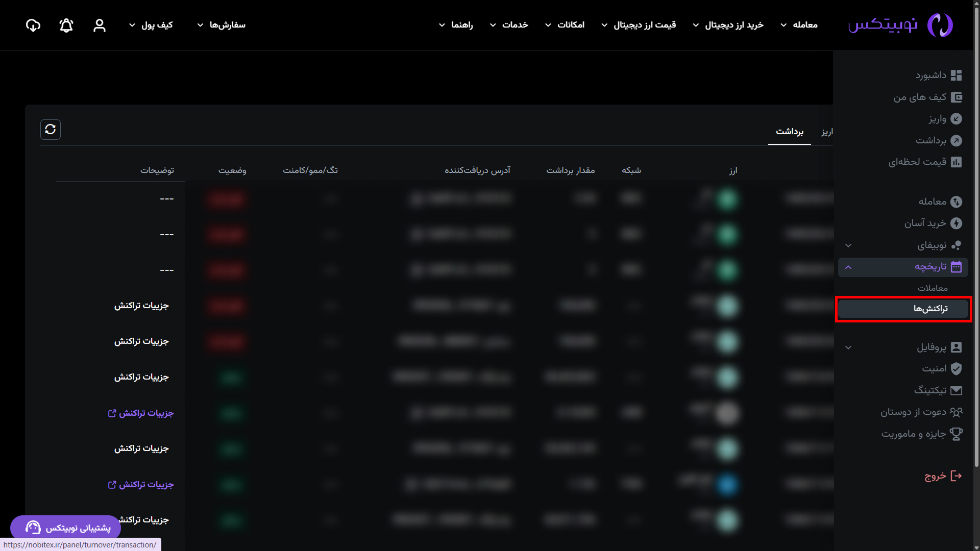Open the امکانات dropdown menu
980x551 pixels.
click(x=565, y=25)
